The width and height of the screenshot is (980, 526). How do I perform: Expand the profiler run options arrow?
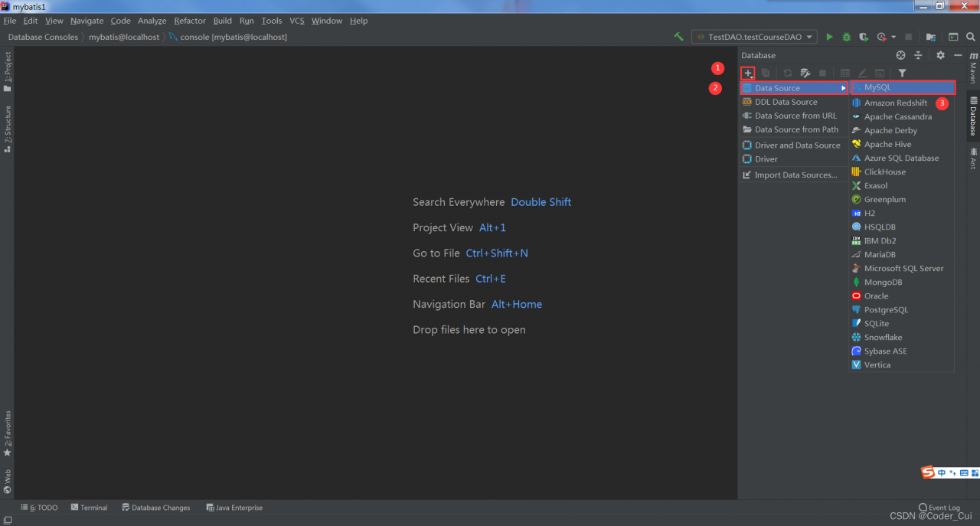pyautogui.click(x=893, y=37)
